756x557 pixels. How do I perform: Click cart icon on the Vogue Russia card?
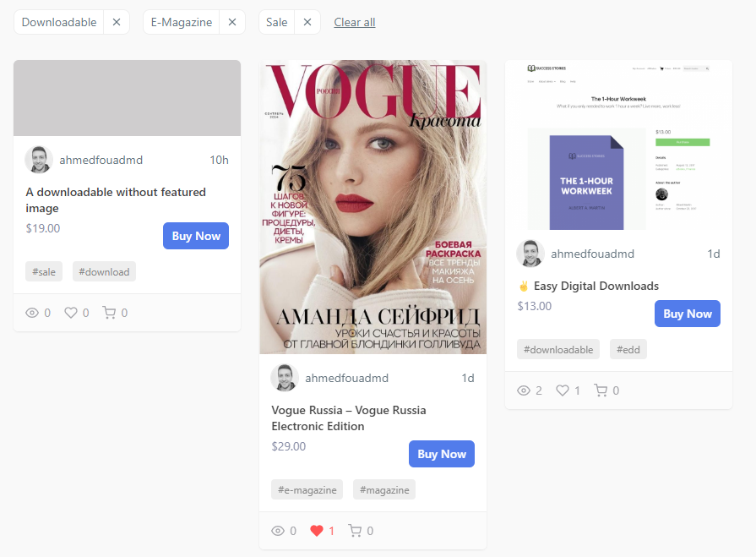click(355, 531)
